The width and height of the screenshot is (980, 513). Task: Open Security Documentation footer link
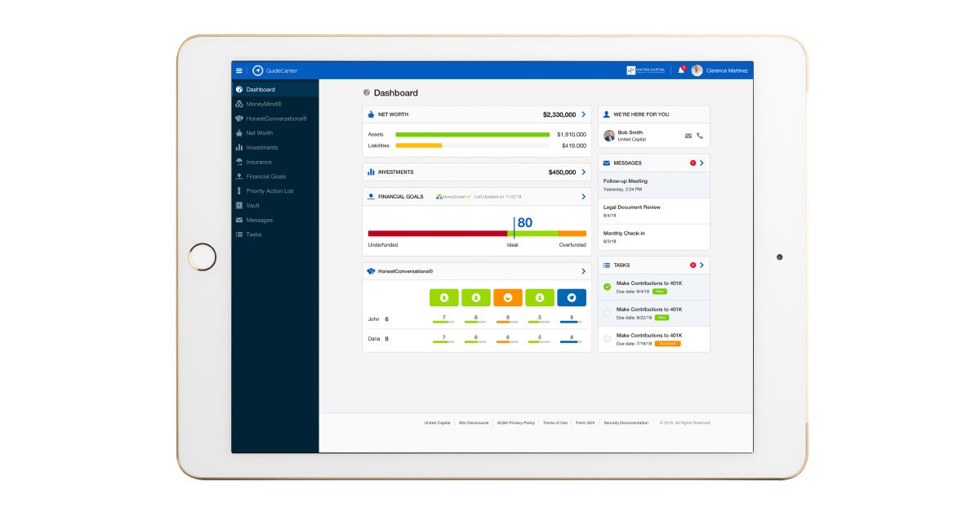[x=626, y=423]
